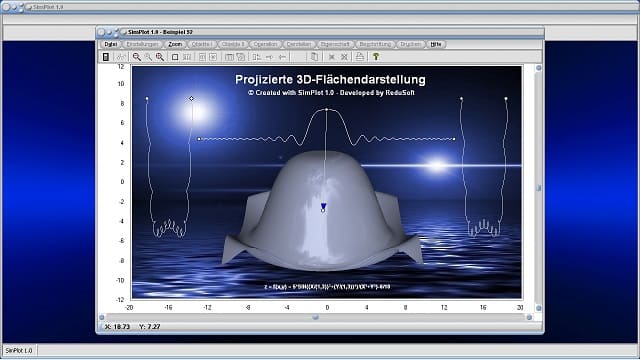Click the vertical scrollbar top button
The height and width of the screenshot is (360, 640).
[x=538, y=68]
